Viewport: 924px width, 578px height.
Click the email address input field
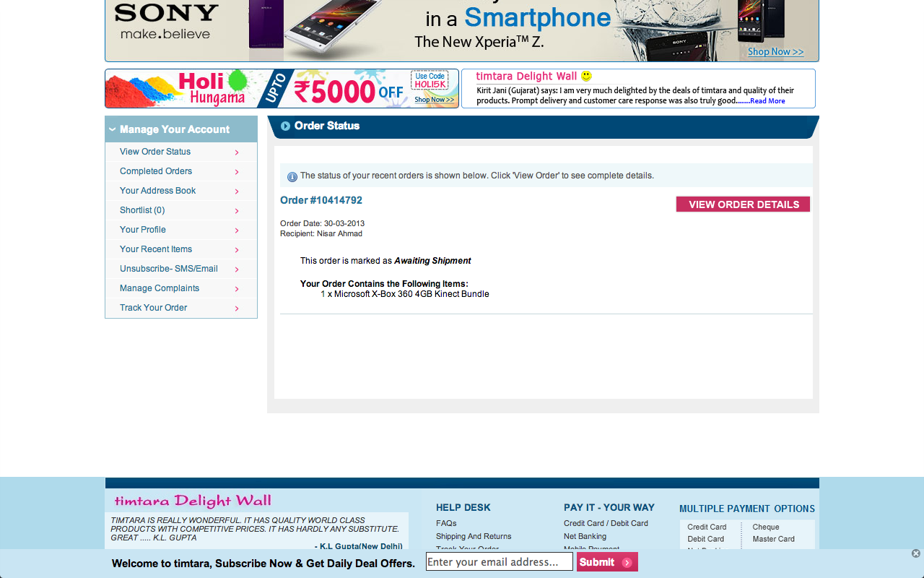point(499,562)
